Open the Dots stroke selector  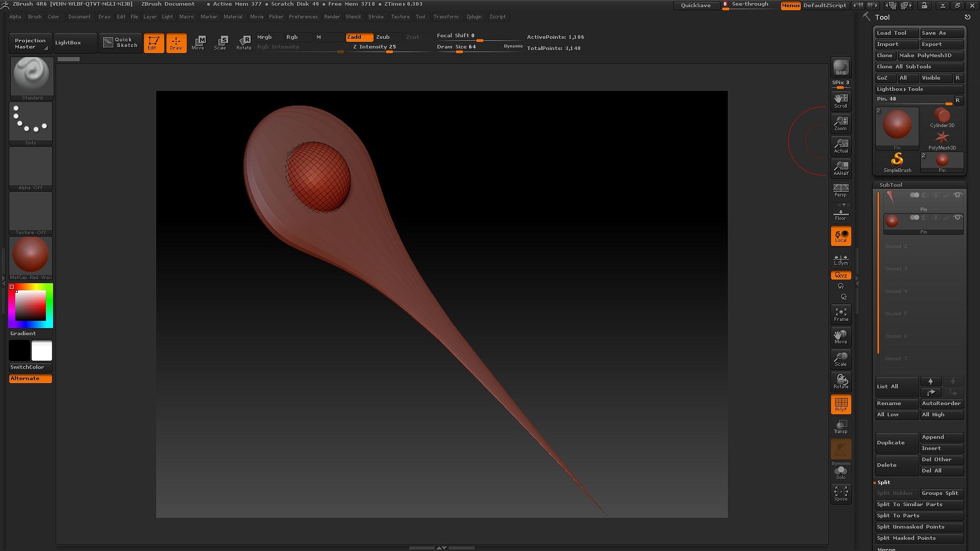pyautogui.click(x=31, y=123)
